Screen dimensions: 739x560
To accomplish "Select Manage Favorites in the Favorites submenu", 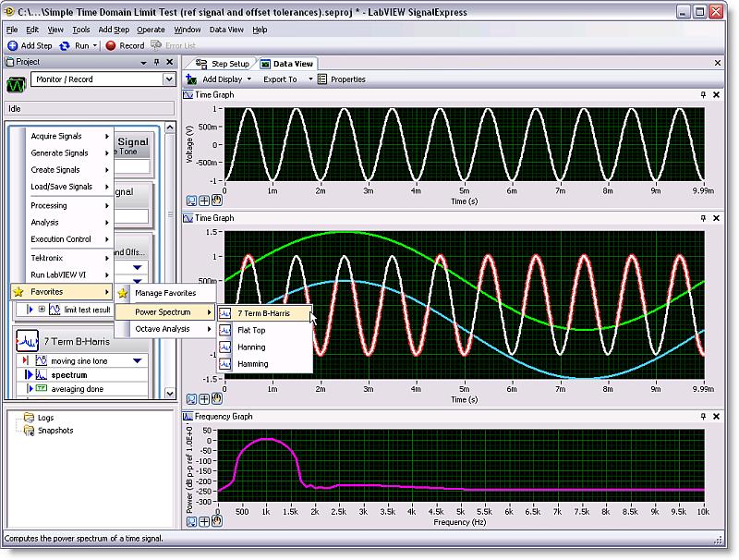I will pos(164,294).
